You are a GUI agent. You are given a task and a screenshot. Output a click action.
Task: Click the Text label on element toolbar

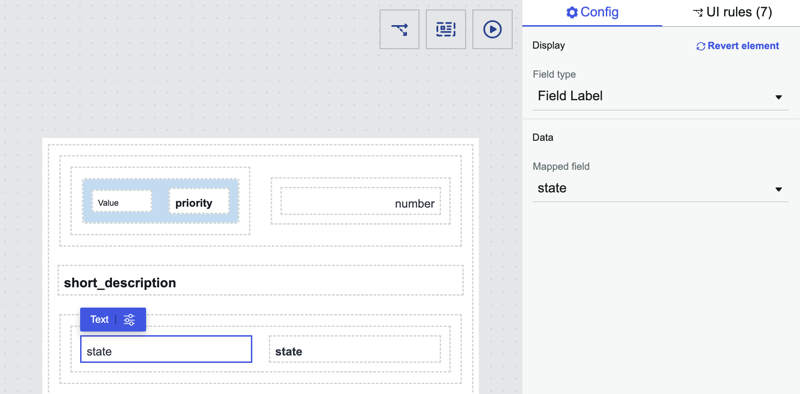(x=99, y=319)
